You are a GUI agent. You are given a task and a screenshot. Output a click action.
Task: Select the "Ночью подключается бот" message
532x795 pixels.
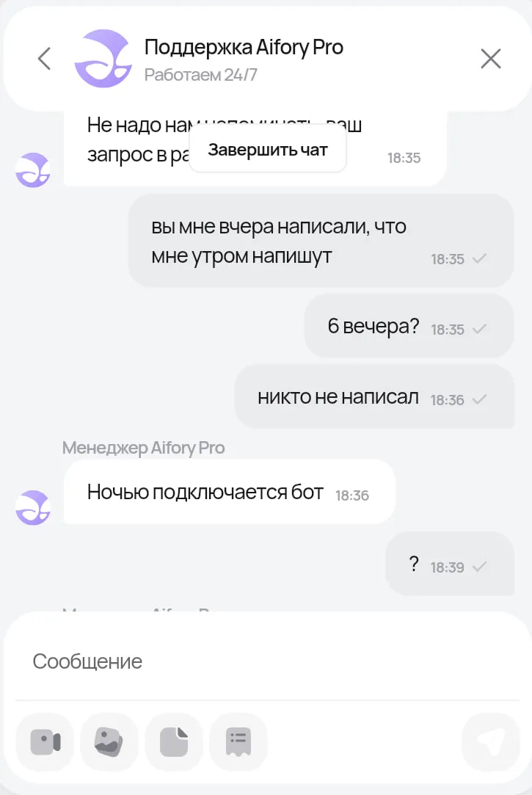tap(229, 492)
